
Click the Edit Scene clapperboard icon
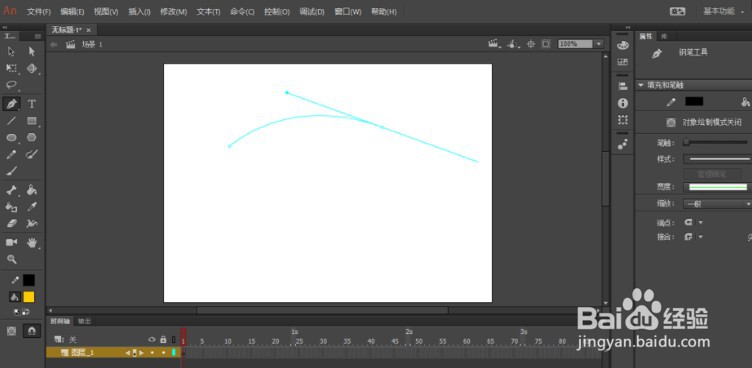point(493,44)
